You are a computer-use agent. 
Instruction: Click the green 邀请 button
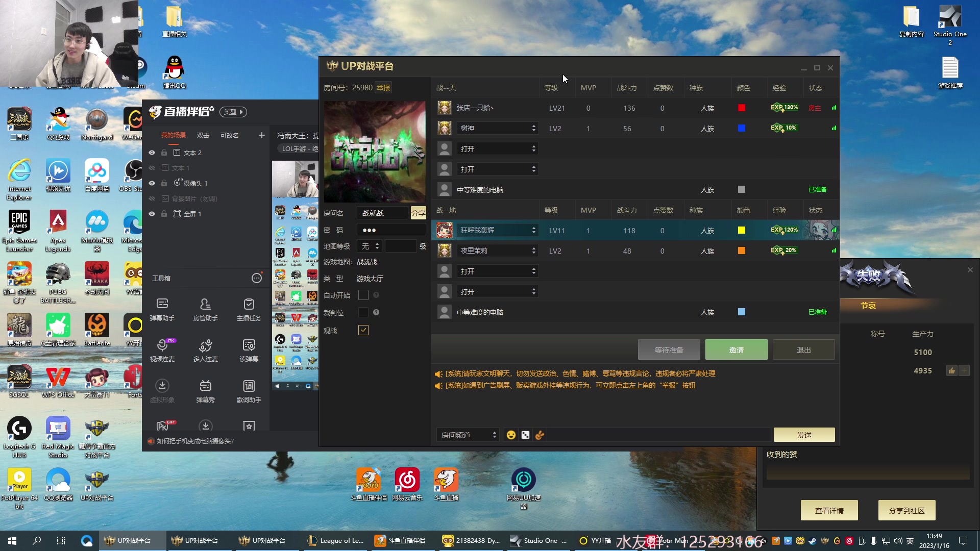tap(736, 350)
